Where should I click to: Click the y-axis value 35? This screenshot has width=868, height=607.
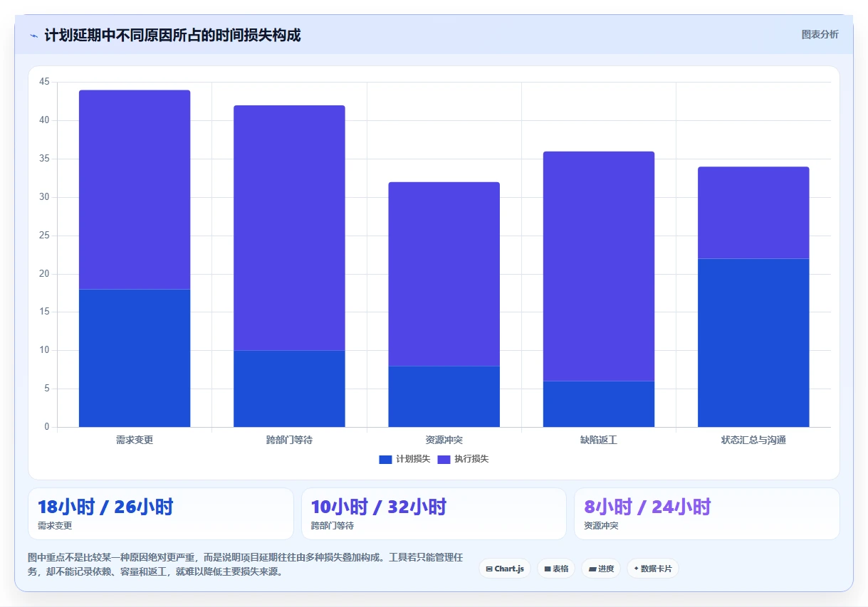(45, 159)
